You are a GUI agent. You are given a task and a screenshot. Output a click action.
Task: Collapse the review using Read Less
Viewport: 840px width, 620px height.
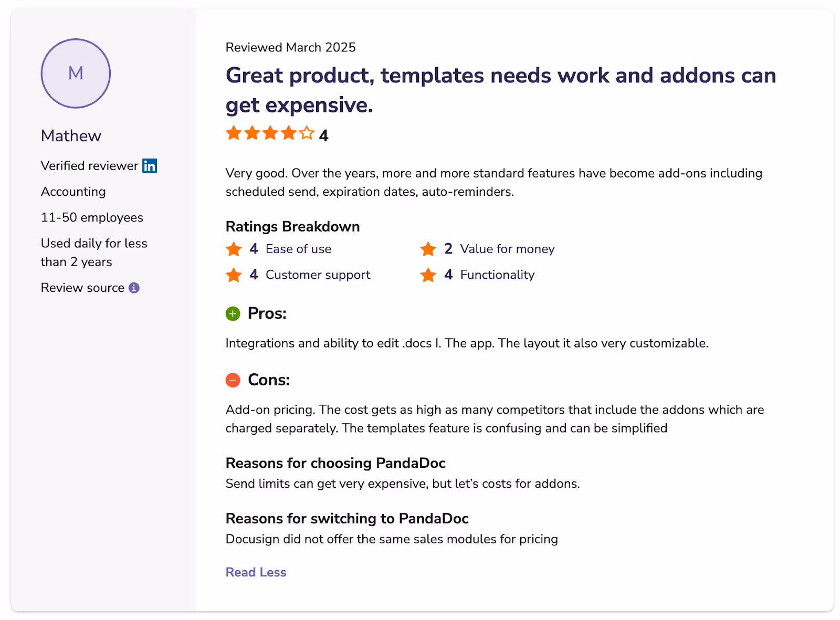tap(256, 572)
